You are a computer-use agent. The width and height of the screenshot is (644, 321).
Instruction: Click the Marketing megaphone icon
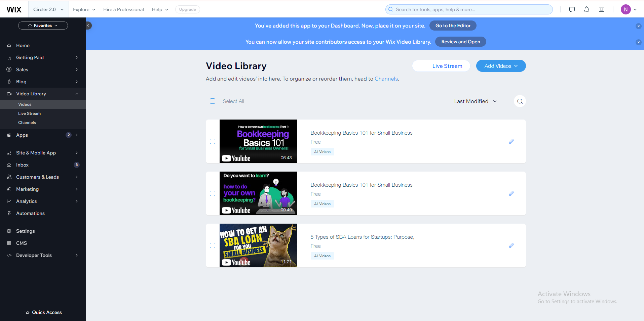coord(9,189)
